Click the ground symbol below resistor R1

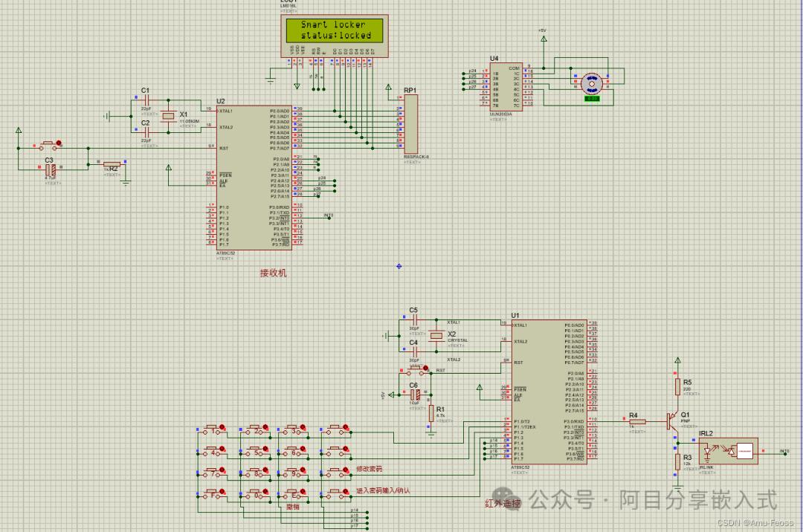[432, 435]
